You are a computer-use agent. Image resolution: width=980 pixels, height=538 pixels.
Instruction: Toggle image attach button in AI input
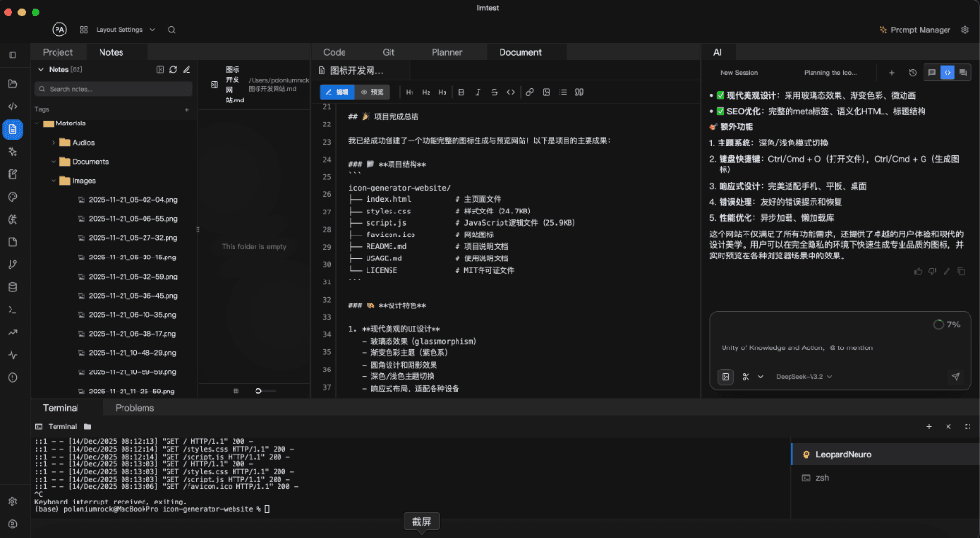[725, 377]
